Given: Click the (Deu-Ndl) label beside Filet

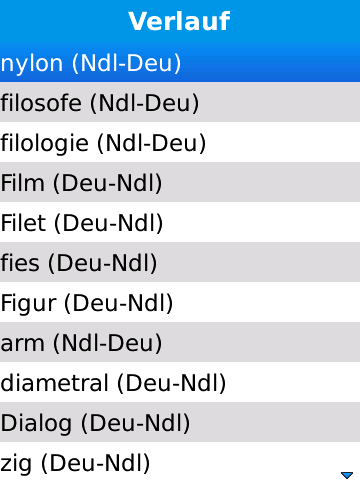Looking at the screenshot, I should (108, 223).
